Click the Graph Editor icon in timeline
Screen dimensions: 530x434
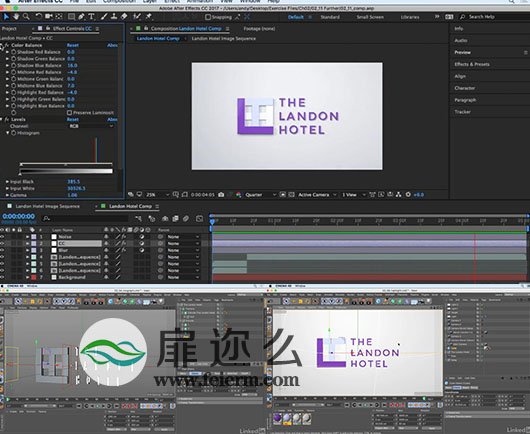click(x=199, y=219)
